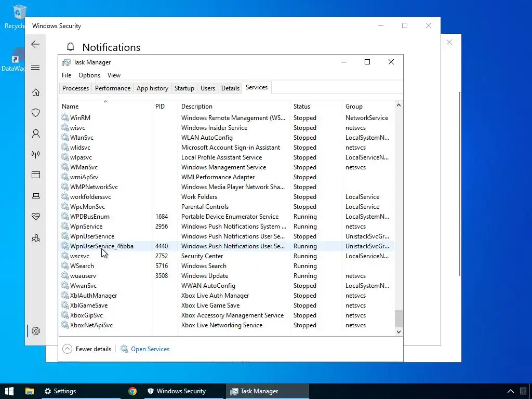Image resolution: width=532 pixels, height=399 pixels.
Task: Switch to the Startup tab
Action: [184, 88]
